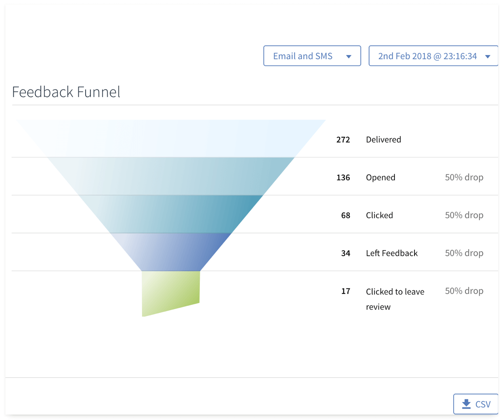Click the Left Feedback label
Screen dimensions: 504x420
[392, 253]
